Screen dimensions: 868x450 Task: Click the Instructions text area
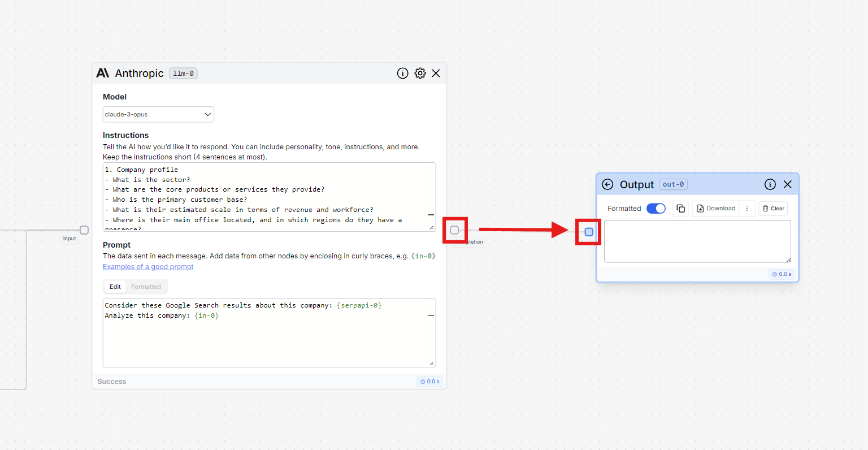(x=269, y=197)
